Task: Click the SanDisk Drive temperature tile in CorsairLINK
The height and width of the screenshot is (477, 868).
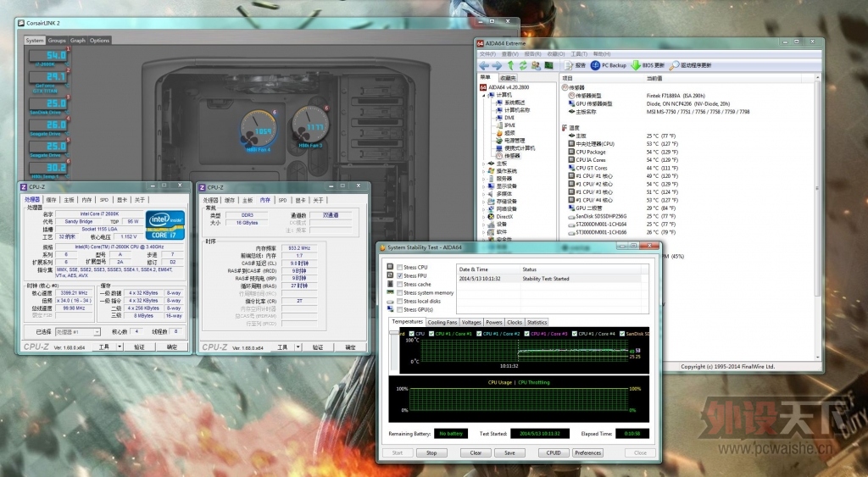Action: 49,105
